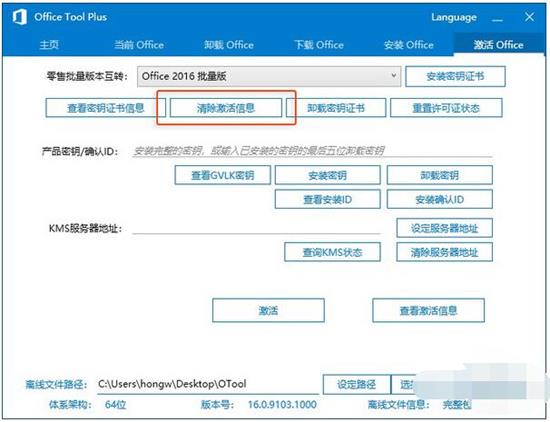Focus the KMS服务器地址 input field
The width and height of the screenshot is (550, 422).
pyautogui.click(x=256, y=228)
